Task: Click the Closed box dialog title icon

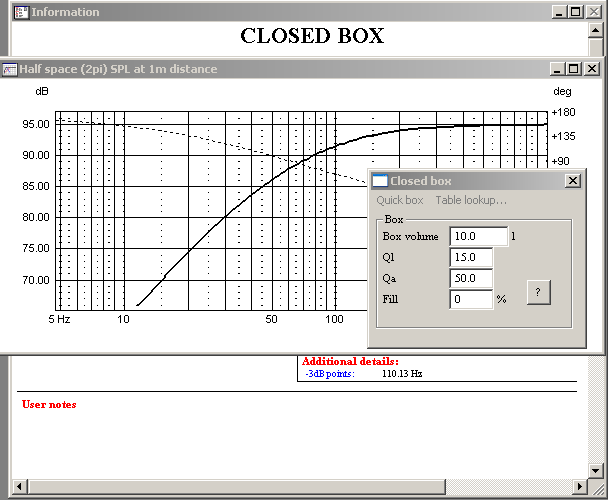Action: [380, 181]
